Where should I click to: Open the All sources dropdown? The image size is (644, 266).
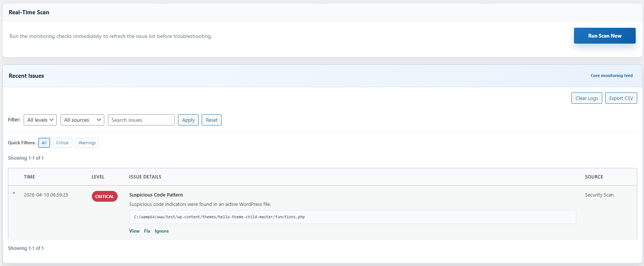(82, 120)
